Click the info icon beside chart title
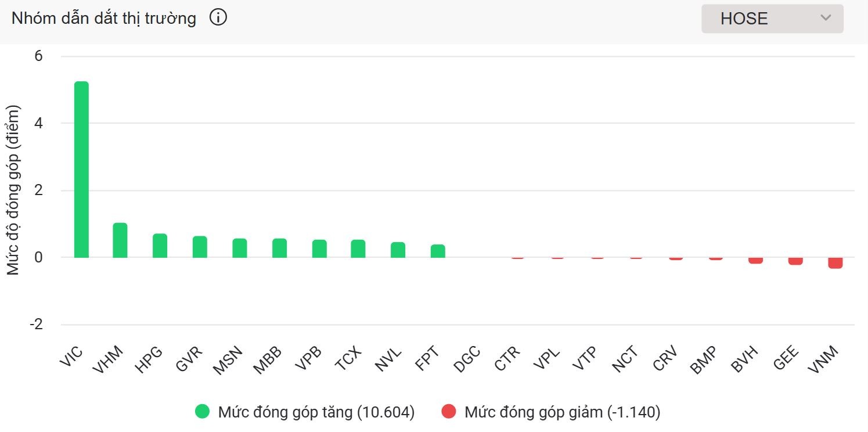Image resolution: width=868 pixels, height=432 pixels. (218, 18)
